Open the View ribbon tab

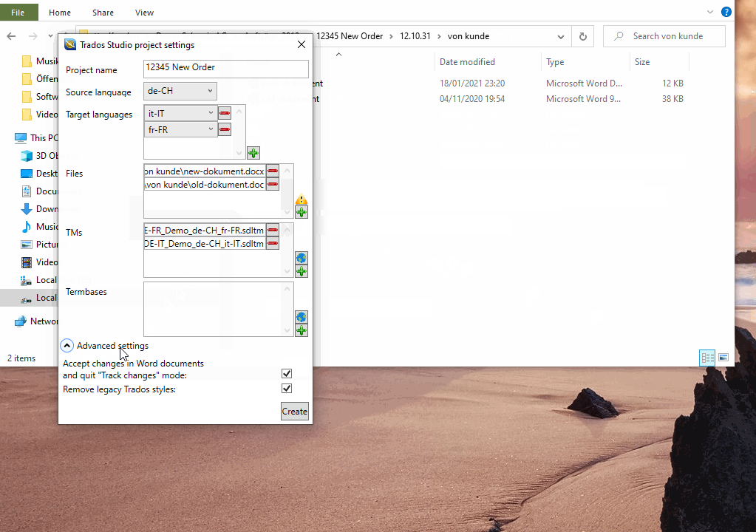(144, 13)
